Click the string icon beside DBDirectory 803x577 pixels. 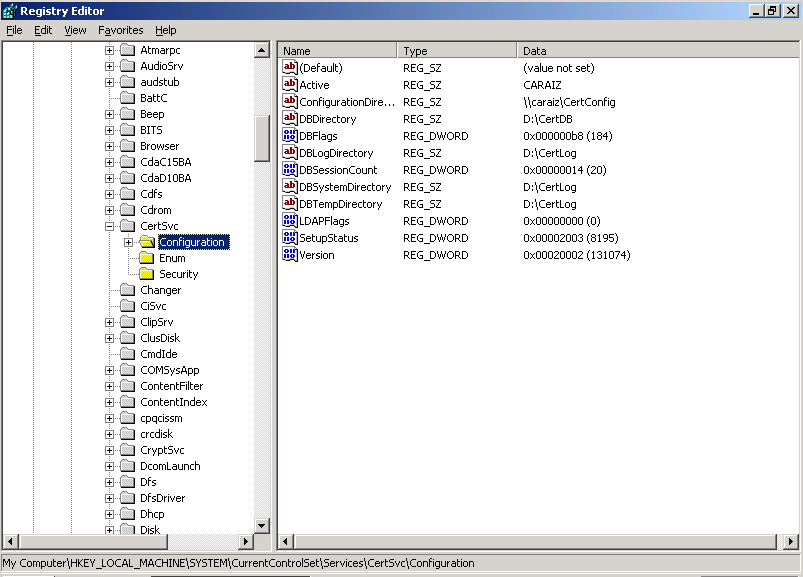[x=290, y=119]
